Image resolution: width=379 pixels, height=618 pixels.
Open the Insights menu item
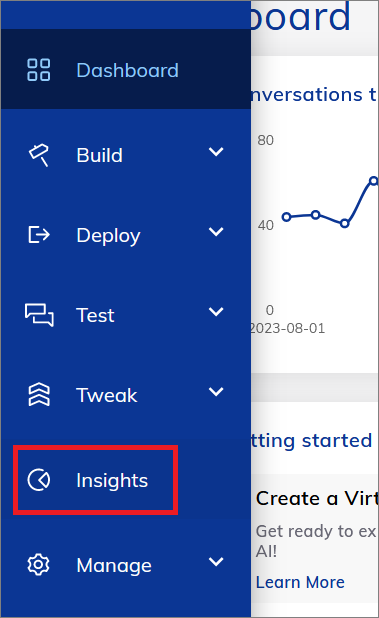tap(95, 480)
